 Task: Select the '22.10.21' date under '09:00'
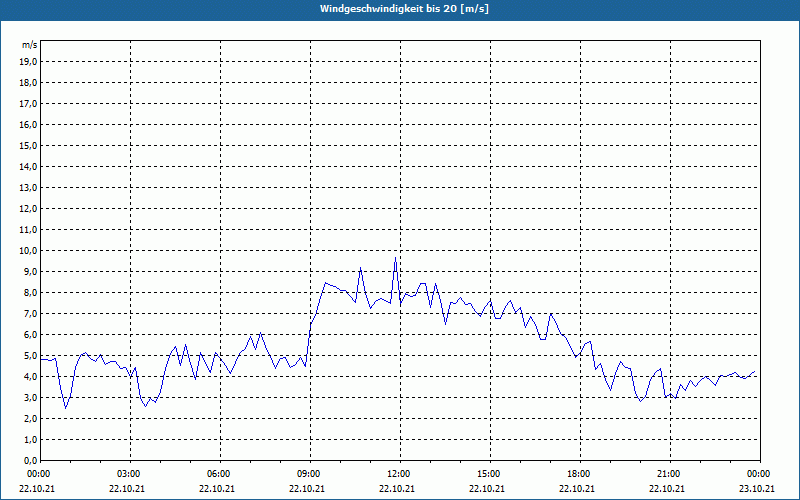click(307, 489)
